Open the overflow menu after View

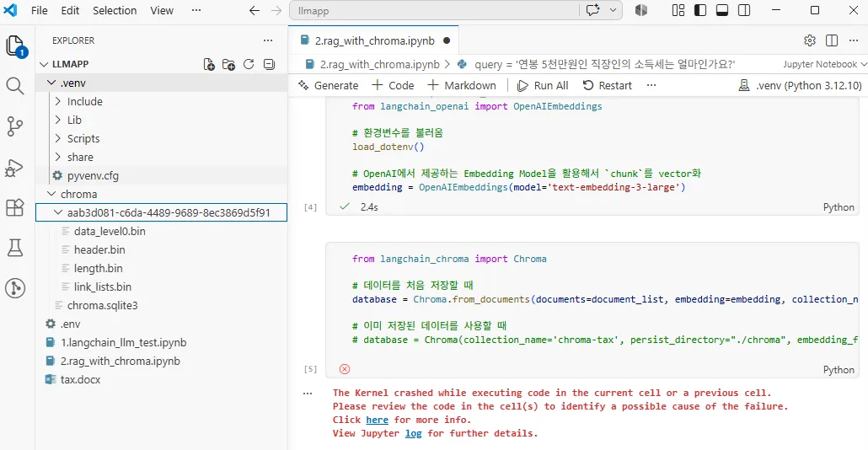pyautogui.click(x=196, y=10)
